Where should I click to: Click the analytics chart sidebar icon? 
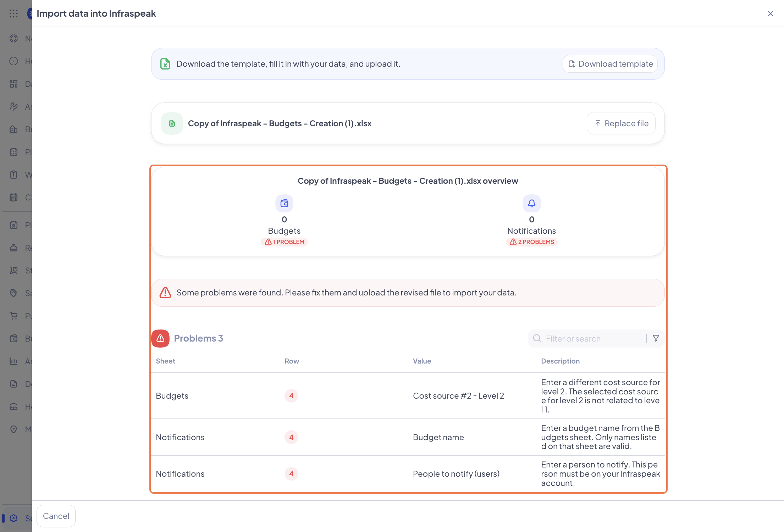click(13, 361)
